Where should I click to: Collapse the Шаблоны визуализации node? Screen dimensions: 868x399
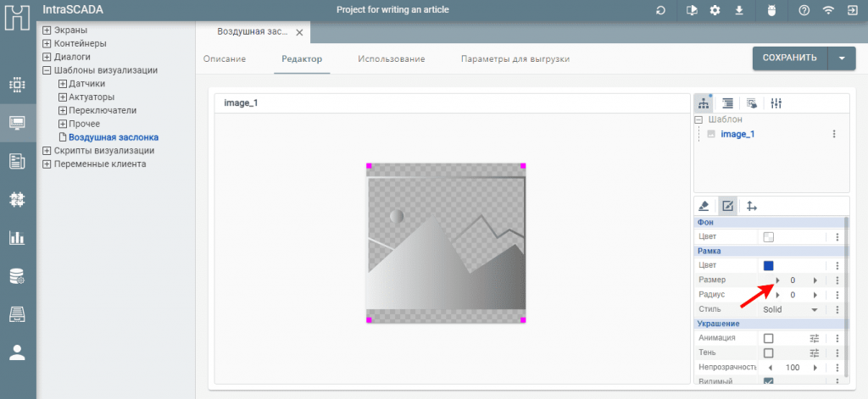coord(47,70)
